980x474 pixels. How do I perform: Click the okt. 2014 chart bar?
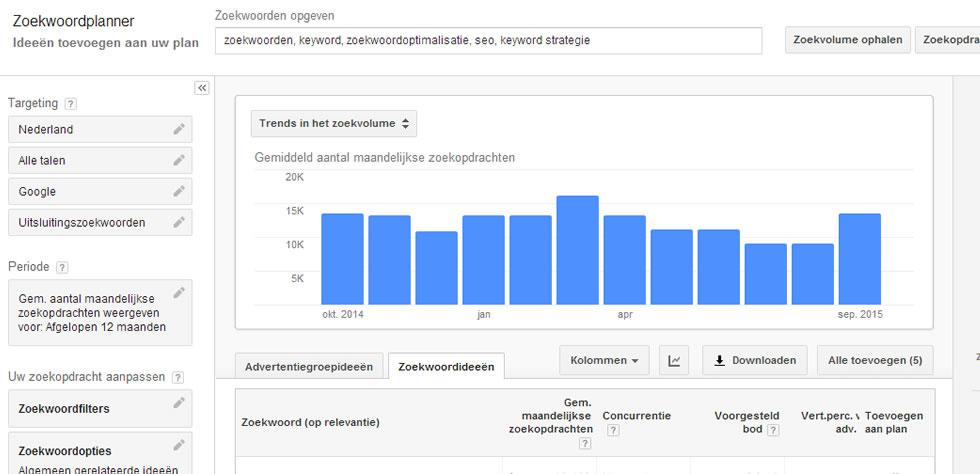(x=342, y=259)
